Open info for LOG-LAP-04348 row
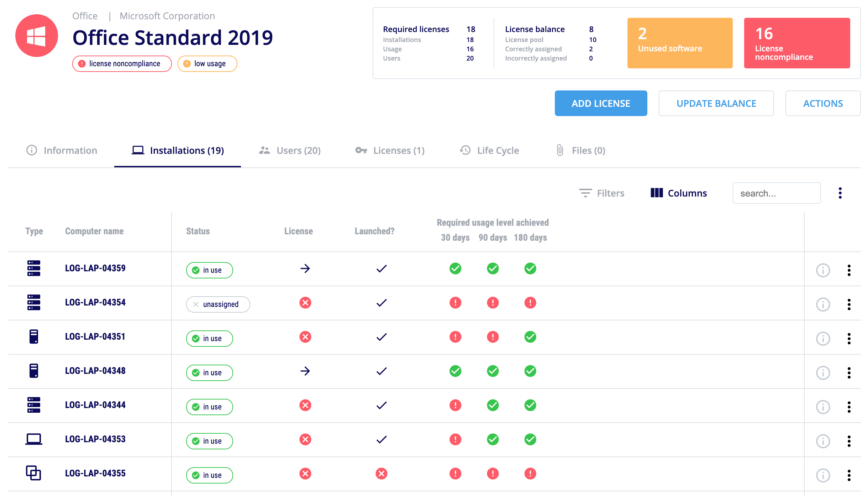868x496 pixels. pos(823,373)
